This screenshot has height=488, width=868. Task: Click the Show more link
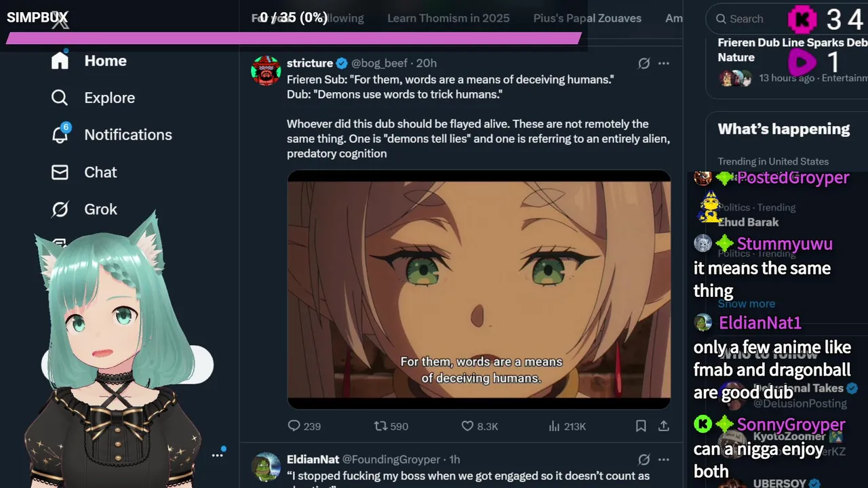tap(747, 304)
